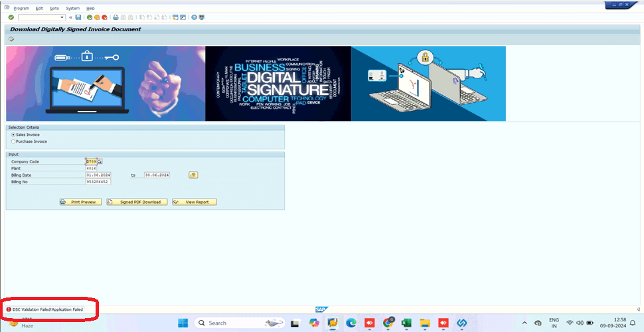Open Task View on taskbar
Viewport: 644px width, 332px height.
[x=294, y=323]
